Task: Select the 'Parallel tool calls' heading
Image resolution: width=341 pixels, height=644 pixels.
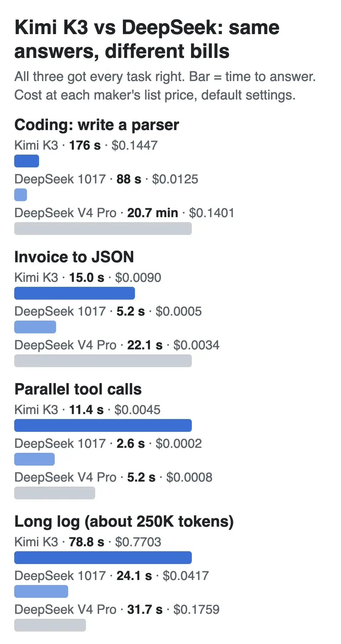Action: point(78,389)
